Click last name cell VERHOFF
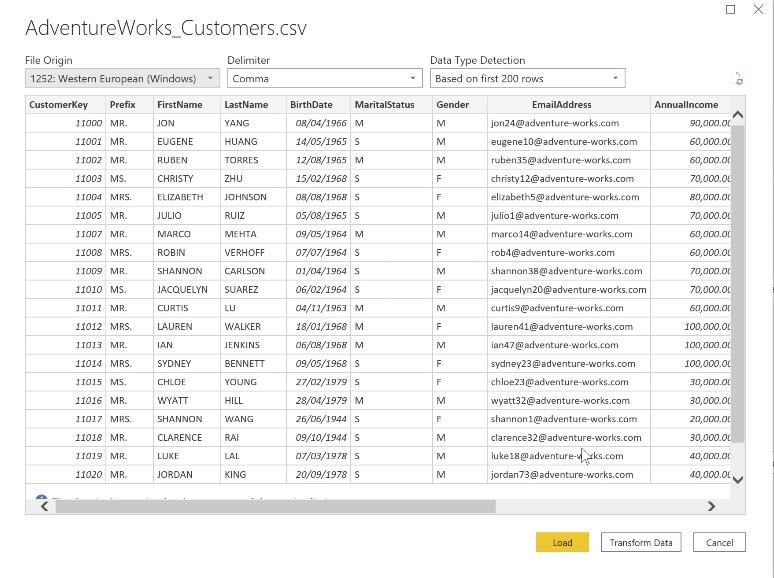 pyautogui.click(x=253, y=253)
